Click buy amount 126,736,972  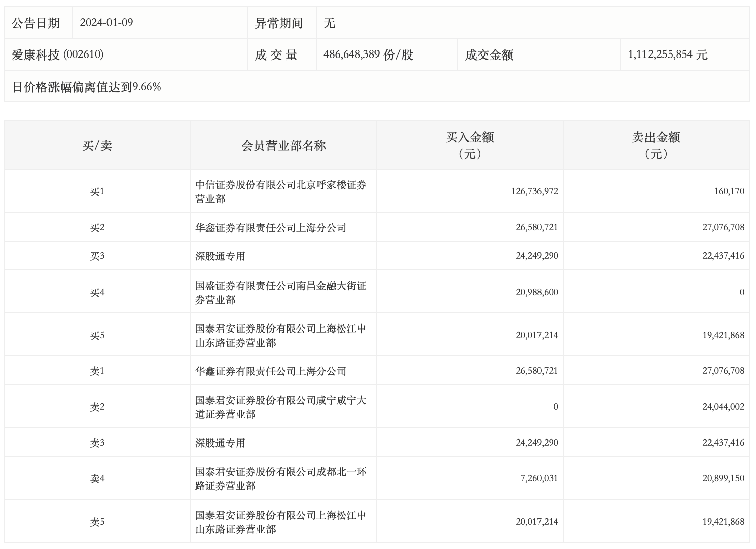pyautogui.click(x=534, y=192)
